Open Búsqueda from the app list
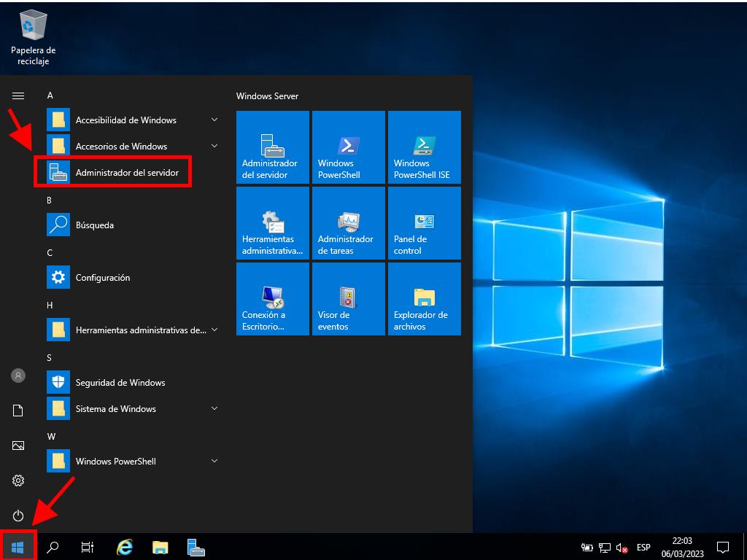The height and width of the screenshot is (560, 747). pos(133,225)
